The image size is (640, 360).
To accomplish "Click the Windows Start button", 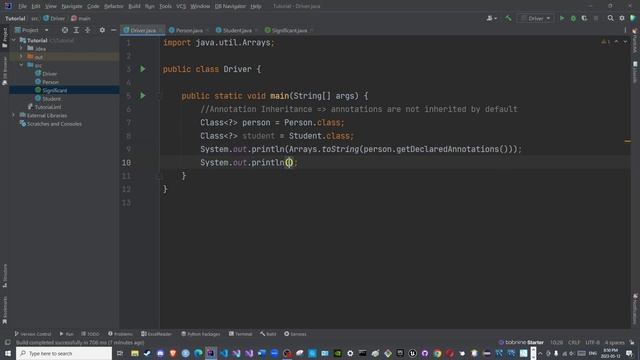I will [x=8, y=353].
